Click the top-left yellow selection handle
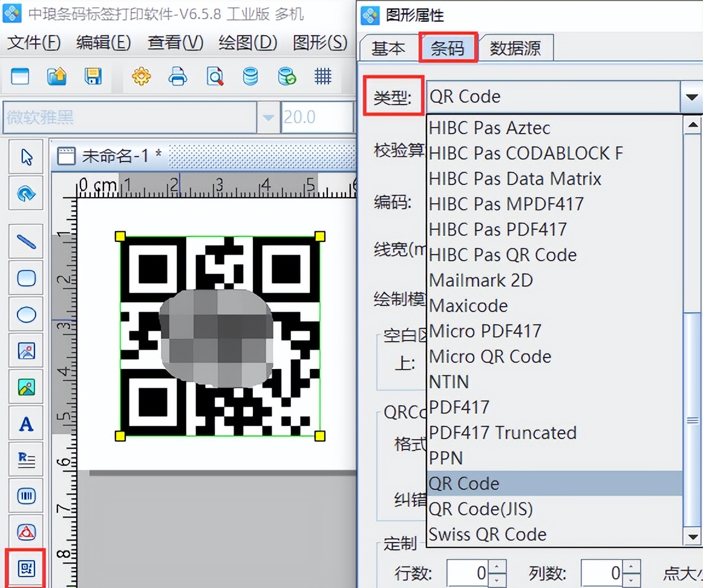This screenshot has height=588, width=703. pyautogui.click(x=120, y=237)
